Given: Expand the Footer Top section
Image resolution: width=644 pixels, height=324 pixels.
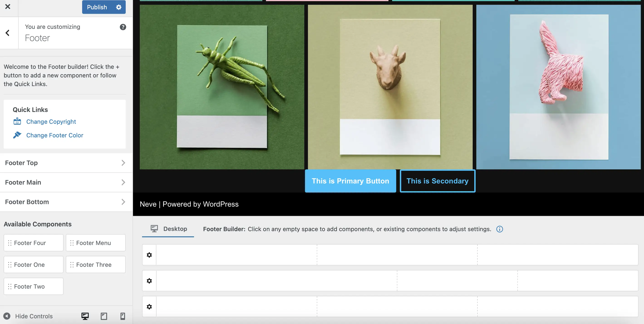Looking at the screenshot, I should [65, 162].
